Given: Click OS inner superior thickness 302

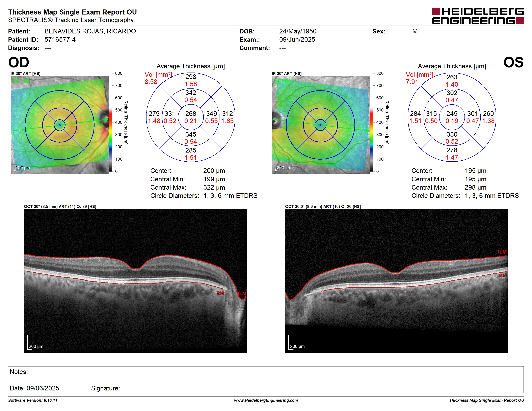Looking at the screenshot, I should pyautogui.click(x=452, y=93).
